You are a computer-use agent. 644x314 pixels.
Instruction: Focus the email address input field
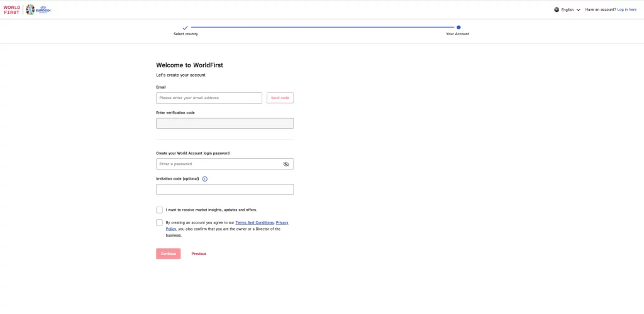coord(209,98)
